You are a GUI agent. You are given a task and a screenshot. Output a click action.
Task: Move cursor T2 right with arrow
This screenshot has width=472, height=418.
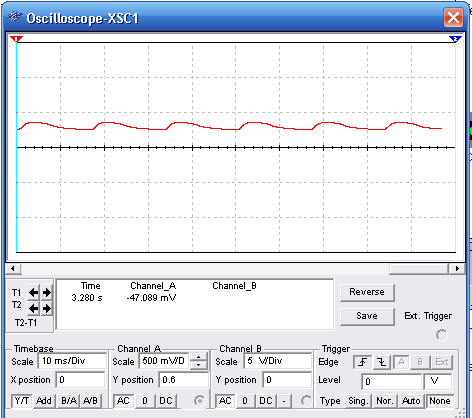tap(47, 308)
